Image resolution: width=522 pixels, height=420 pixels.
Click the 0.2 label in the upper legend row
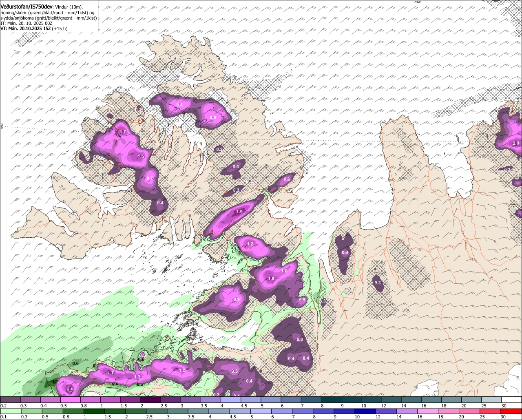(x=3, y=406)
